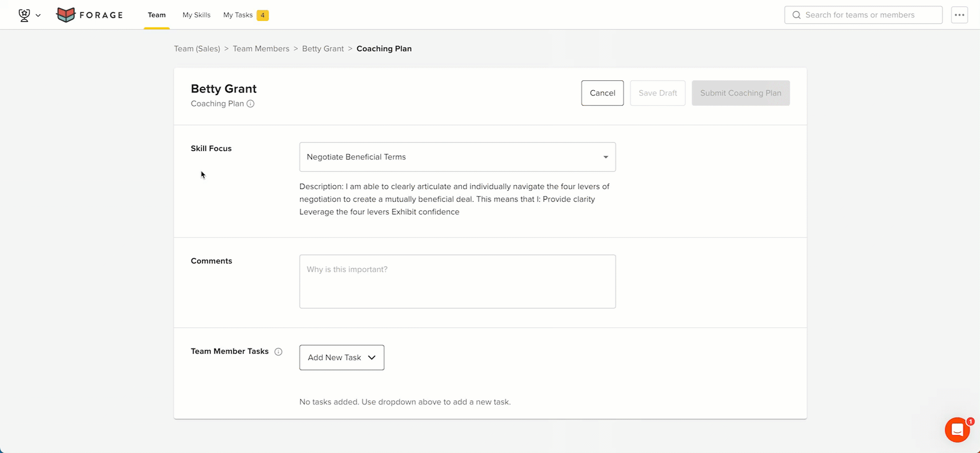Click the Team Member Tasks info icon

point(278,352)
